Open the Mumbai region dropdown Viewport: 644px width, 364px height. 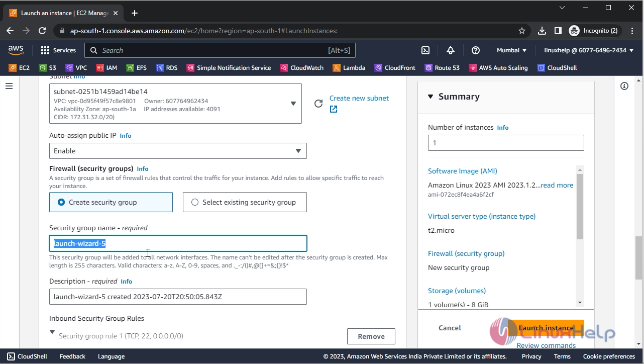coord(512,50)
